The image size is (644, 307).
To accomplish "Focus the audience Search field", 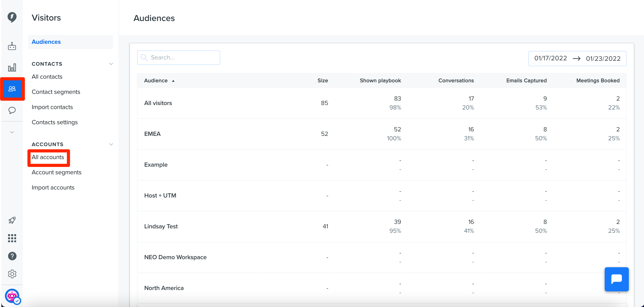I will point(178,58).
